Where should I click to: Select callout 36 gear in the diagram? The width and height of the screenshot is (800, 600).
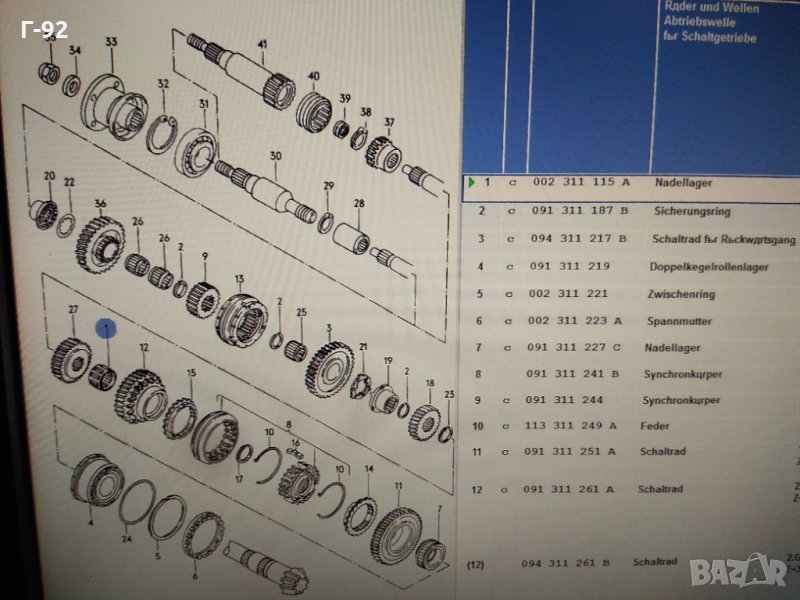coord(100,204)
